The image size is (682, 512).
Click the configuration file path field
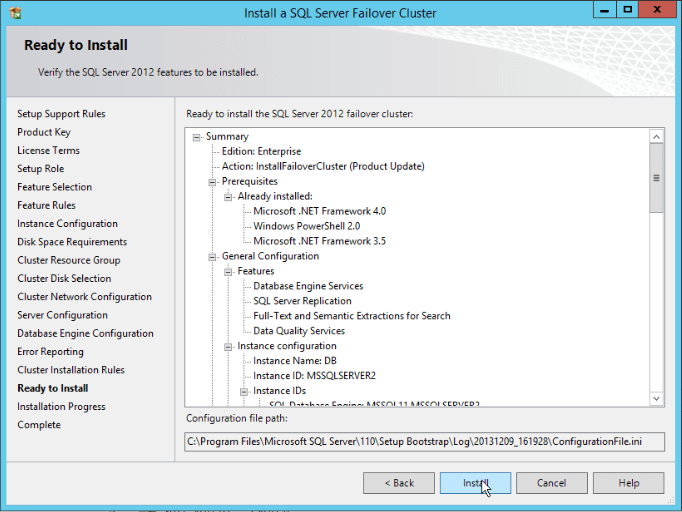click(x=425, y=441)
